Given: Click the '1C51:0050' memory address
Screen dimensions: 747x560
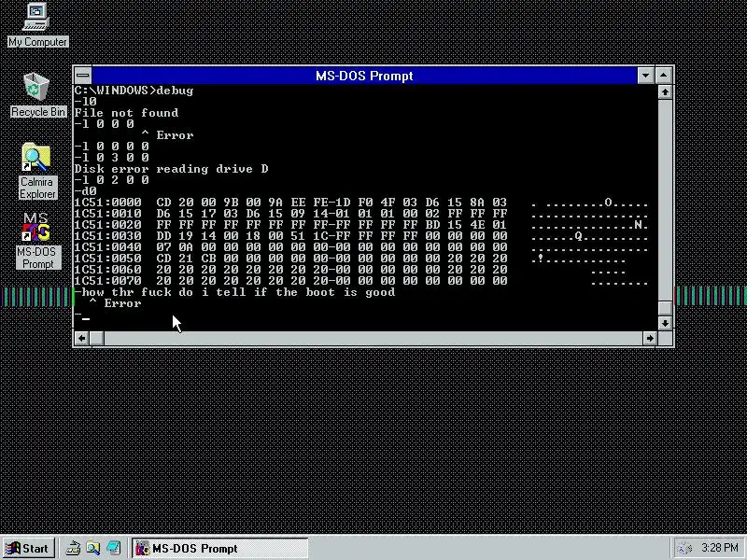Looking at the screenshot, I should [107, 259].
